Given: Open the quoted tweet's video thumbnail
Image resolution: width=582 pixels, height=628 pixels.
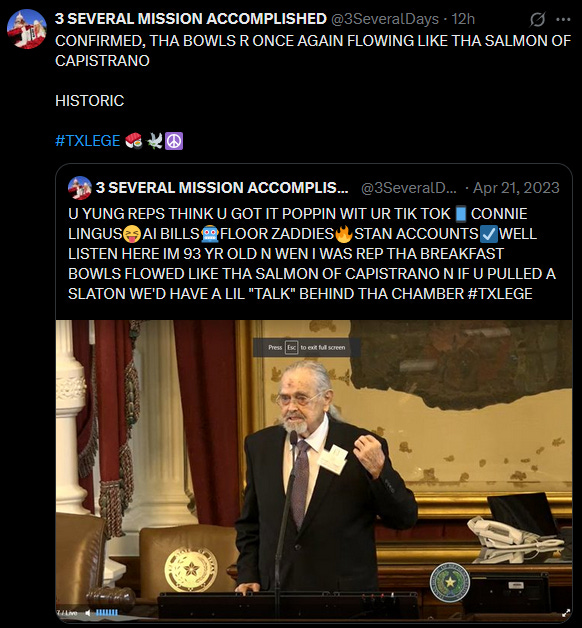Looking at the screenshot, I should click(x=314, y=471).
